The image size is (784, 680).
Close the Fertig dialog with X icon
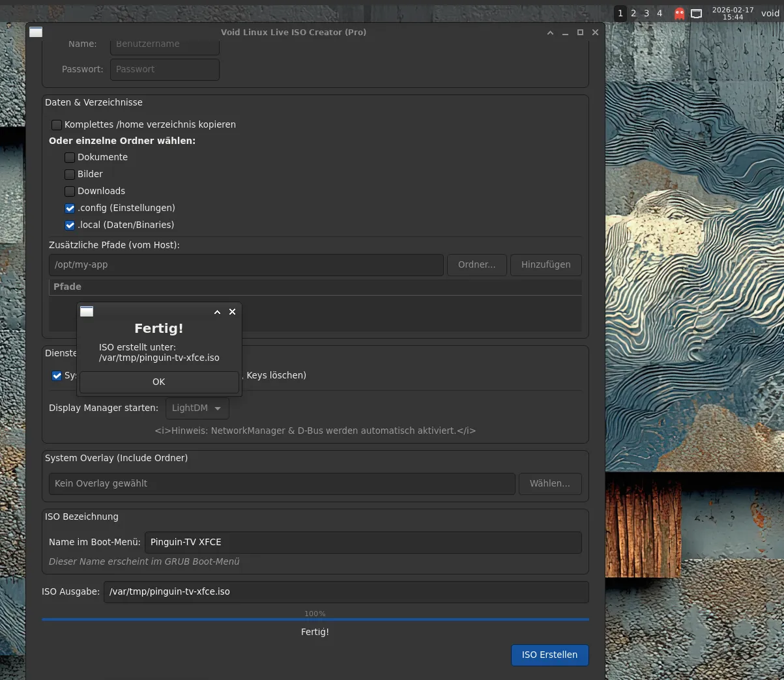point(232,312)
